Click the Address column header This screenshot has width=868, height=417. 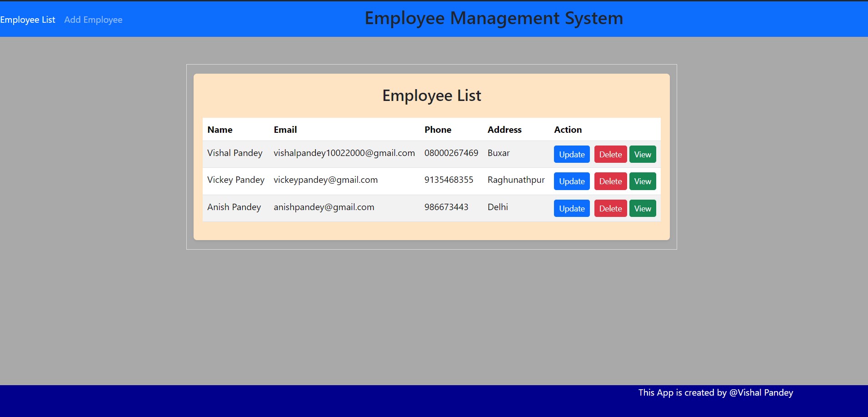(x=504, y=130)
